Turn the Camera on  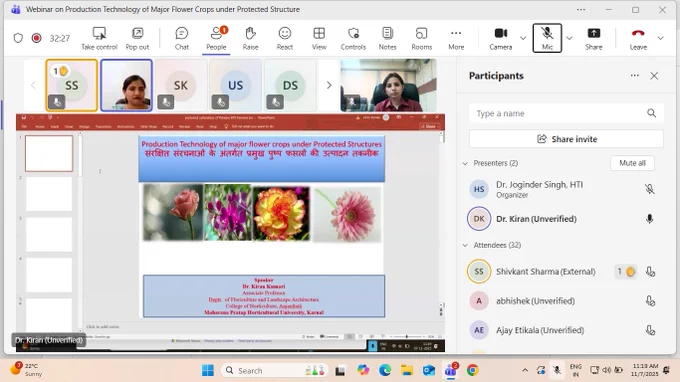[x=500, y=38]
